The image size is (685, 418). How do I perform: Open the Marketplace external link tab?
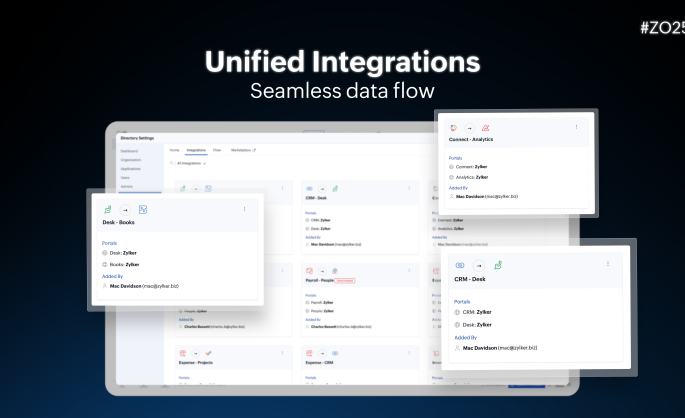[x=243, y=150]
